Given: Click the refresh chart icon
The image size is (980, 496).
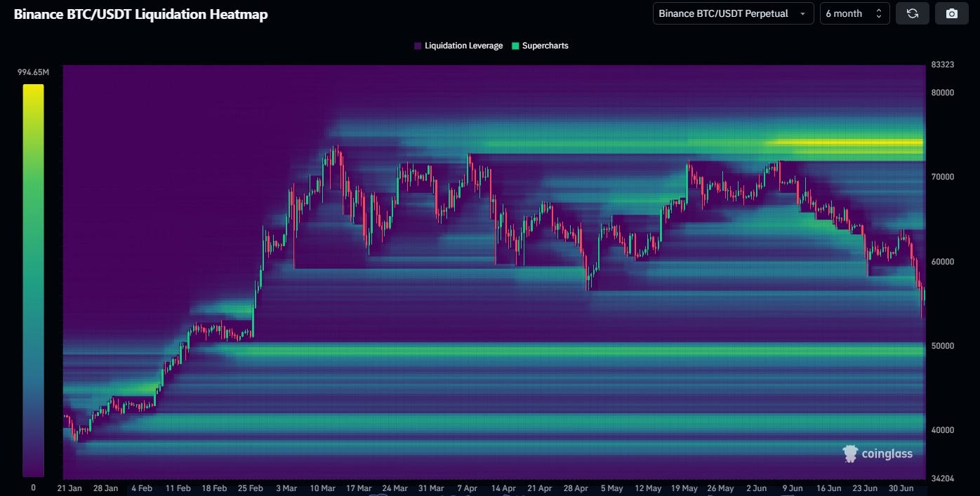Looking at the screenshot, I should pos(912,13).
